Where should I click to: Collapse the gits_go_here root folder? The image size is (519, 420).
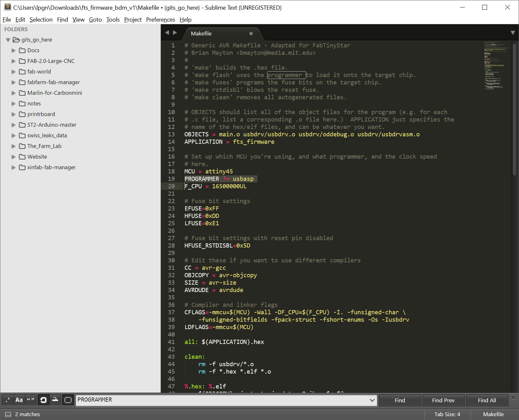pos(8,40)
